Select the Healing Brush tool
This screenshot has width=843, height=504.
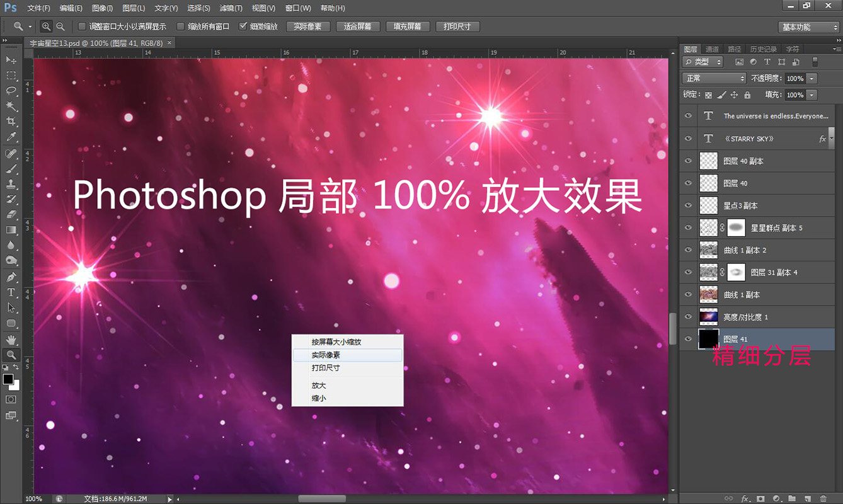[x=11, y=154]
